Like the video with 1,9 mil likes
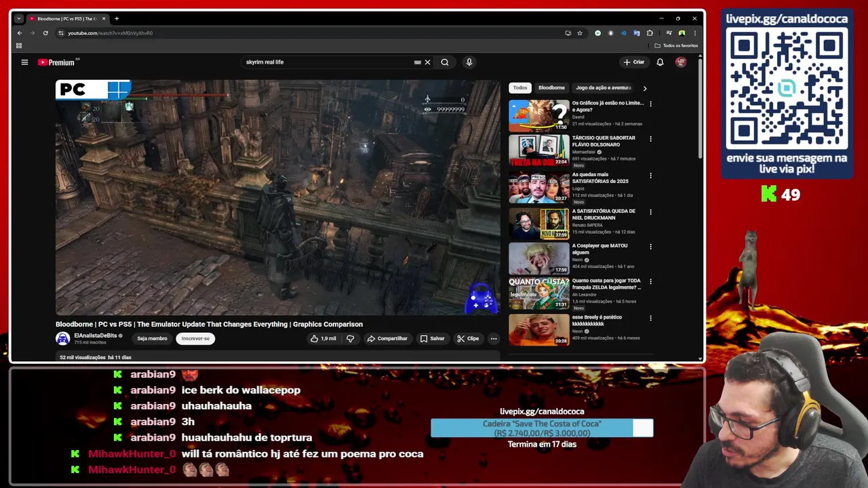 [323, 338]
